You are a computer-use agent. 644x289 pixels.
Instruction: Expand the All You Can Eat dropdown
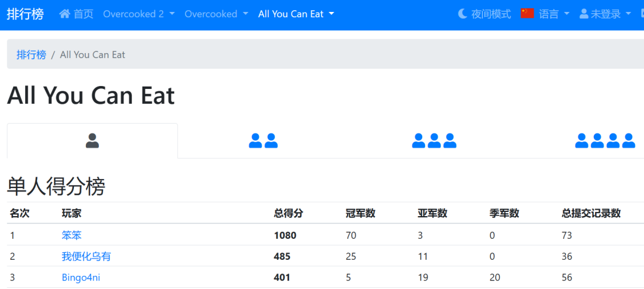pyautogui.click(x=296, y=14)
